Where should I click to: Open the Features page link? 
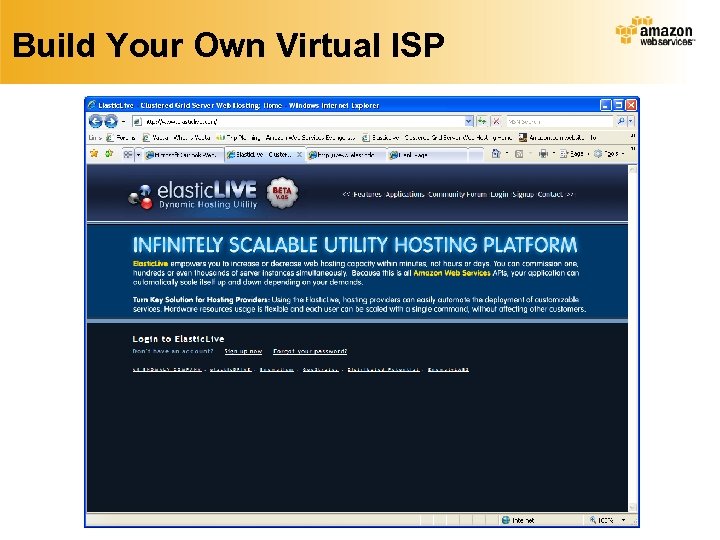coord(367,194)
